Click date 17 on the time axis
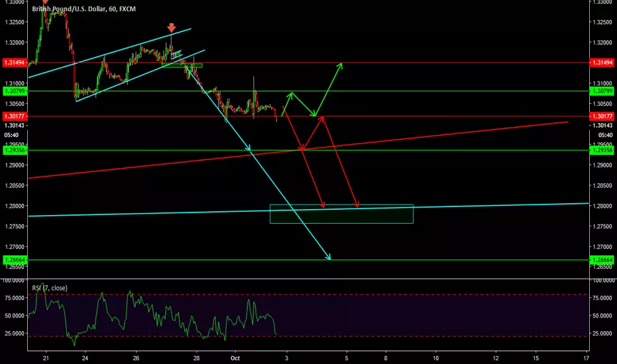 point(587,358)
